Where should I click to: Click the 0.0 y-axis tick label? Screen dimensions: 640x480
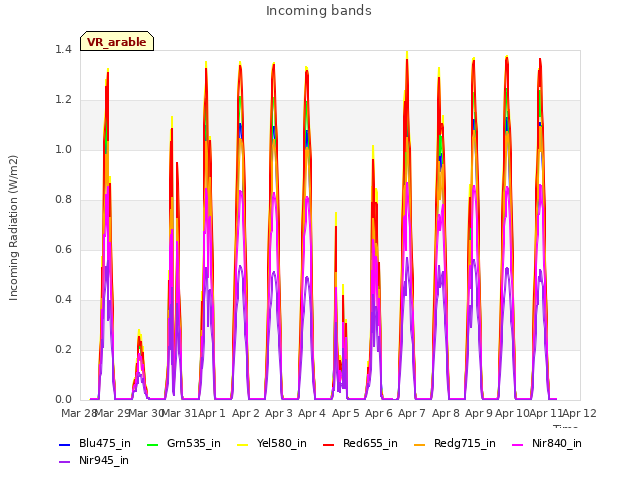click(63, 400)
